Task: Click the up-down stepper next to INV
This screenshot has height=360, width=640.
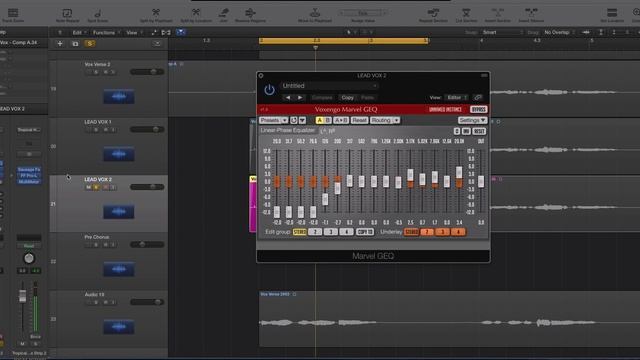Action: [457, 131]
